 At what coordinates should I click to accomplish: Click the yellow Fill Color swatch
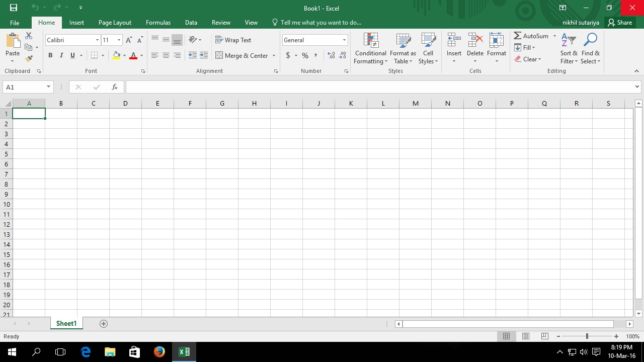point(117,55)
